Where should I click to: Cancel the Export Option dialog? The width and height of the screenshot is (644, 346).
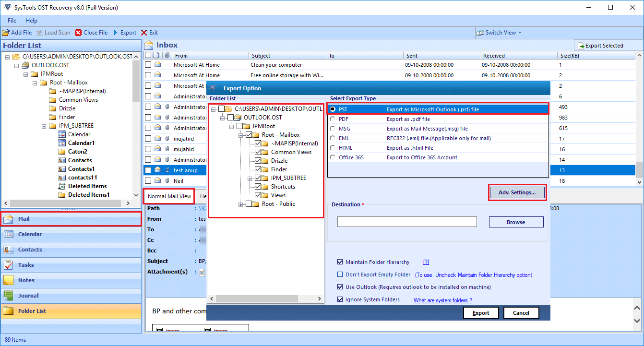tap(521, 313)
